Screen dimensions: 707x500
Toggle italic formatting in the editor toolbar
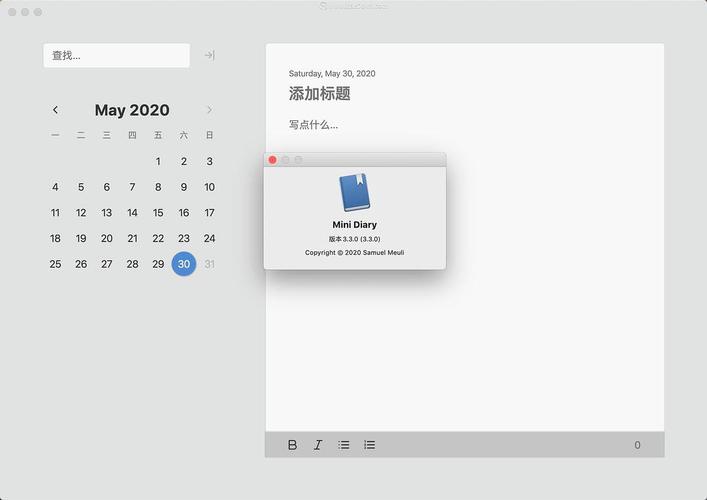[318, 445]
